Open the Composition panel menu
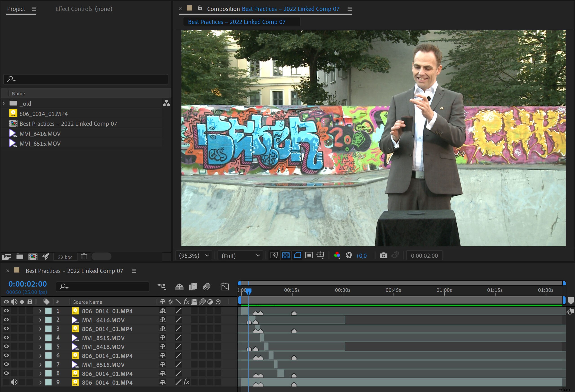Screen dimensions: 575x392 349,9
